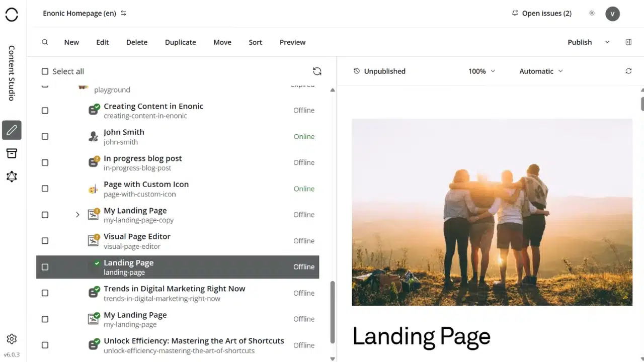
Task: Select the Unlock Efficiency article row
Action: pos(178,345)
